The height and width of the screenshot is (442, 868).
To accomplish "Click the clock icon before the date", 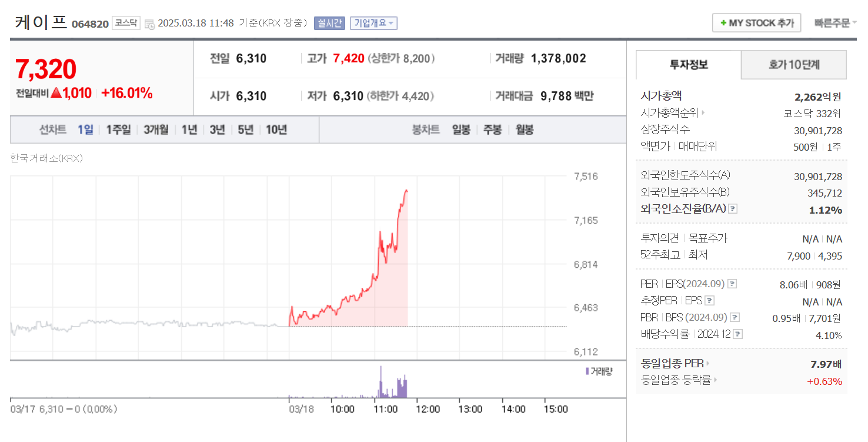I will click(149, 24).
